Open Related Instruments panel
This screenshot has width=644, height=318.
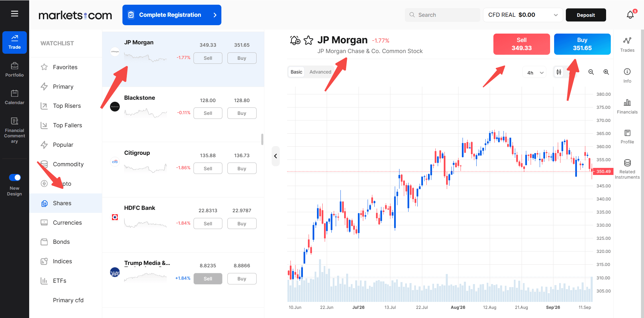point(627,169)
